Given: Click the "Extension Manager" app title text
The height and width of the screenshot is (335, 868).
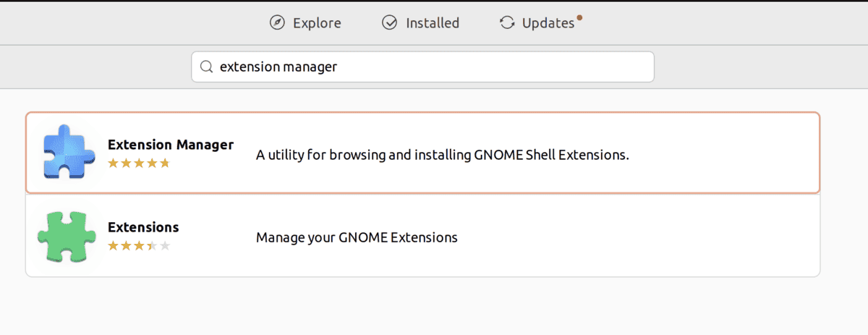Looking at the screenshot, I should (x=171, y=145).
